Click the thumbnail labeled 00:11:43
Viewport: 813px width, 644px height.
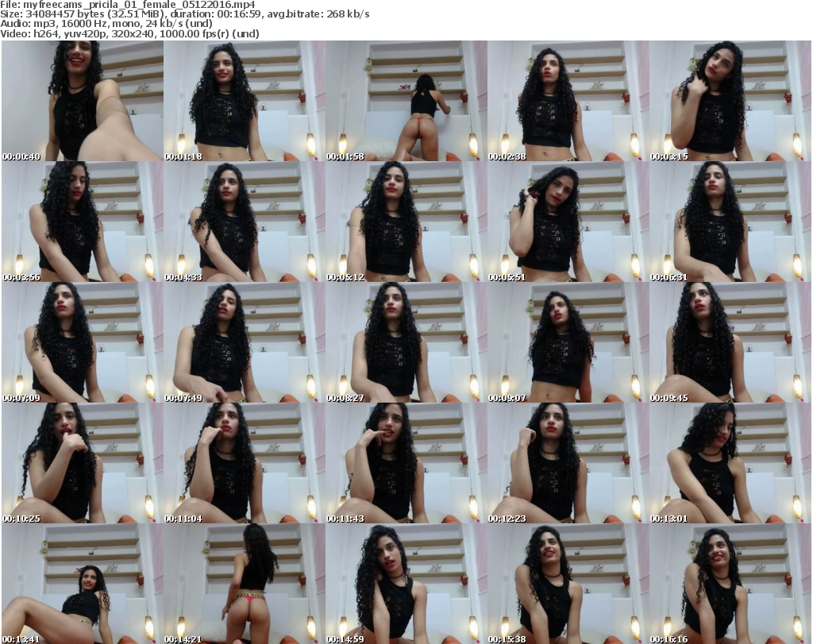pos(406,463)
